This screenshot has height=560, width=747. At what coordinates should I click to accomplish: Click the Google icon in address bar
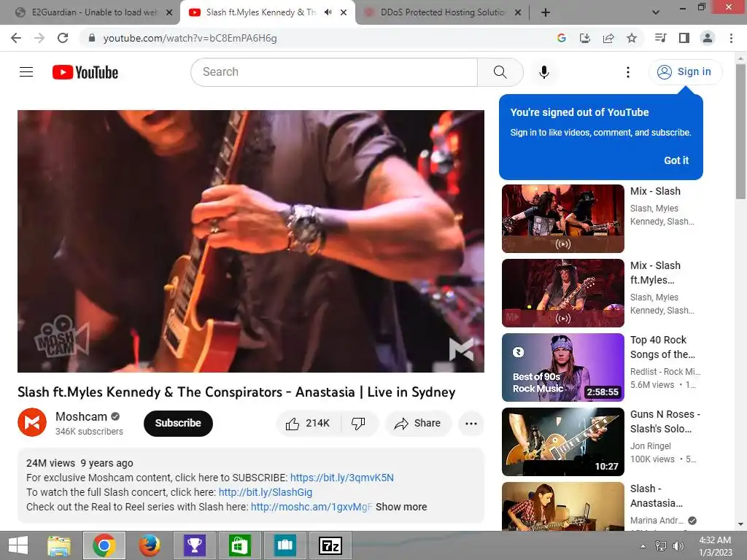[x=561, y=38]
